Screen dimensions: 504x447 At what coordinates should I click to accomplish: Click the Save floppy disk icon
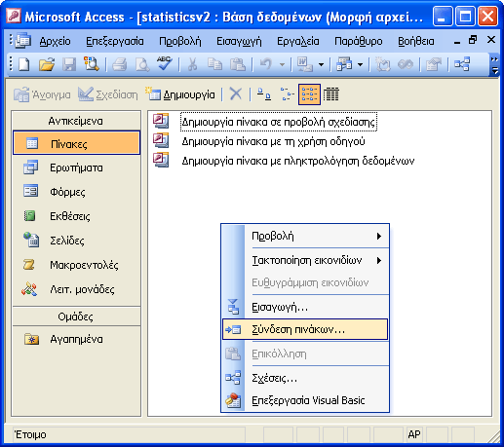coord(69,64)
